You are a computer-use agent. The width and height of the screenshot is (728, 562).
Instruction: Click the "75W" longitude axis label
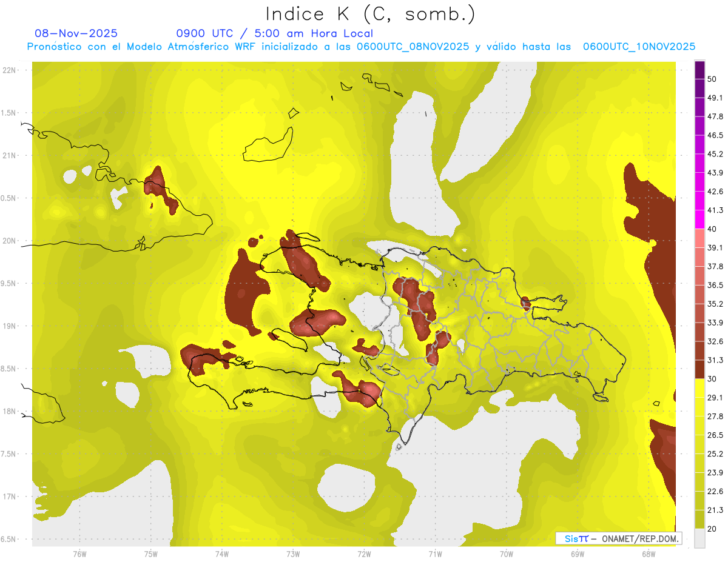(x=151, y=554)
